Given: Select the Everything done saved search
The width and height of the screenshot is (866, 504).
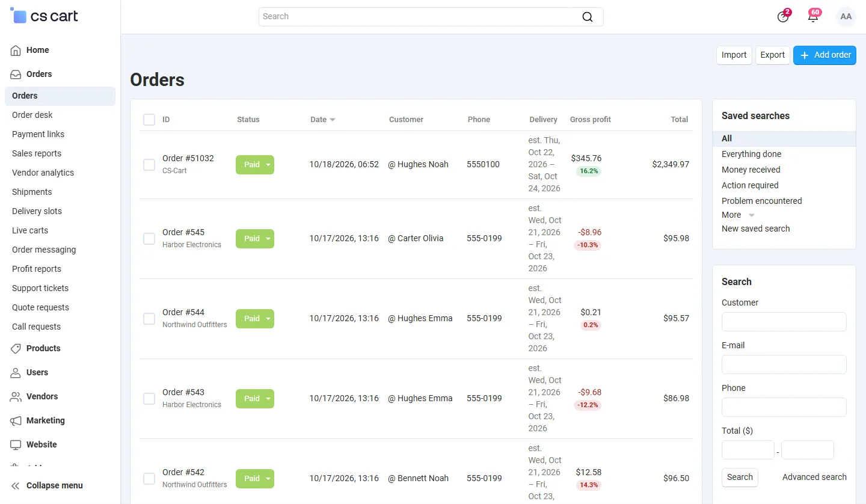Looking at the screenshot, I should tap(752, 155).
